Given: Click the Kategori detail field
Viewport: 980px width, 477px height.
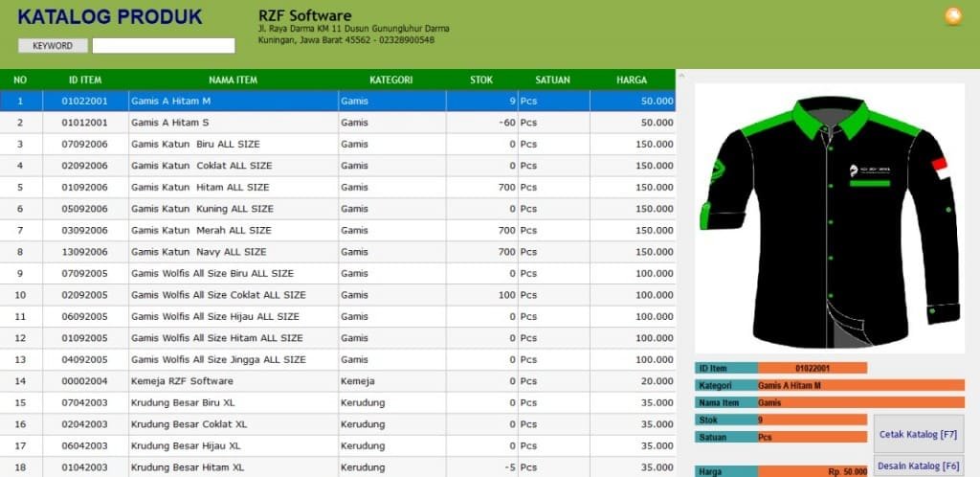Looking at the screenshot, I should point(860,386).
